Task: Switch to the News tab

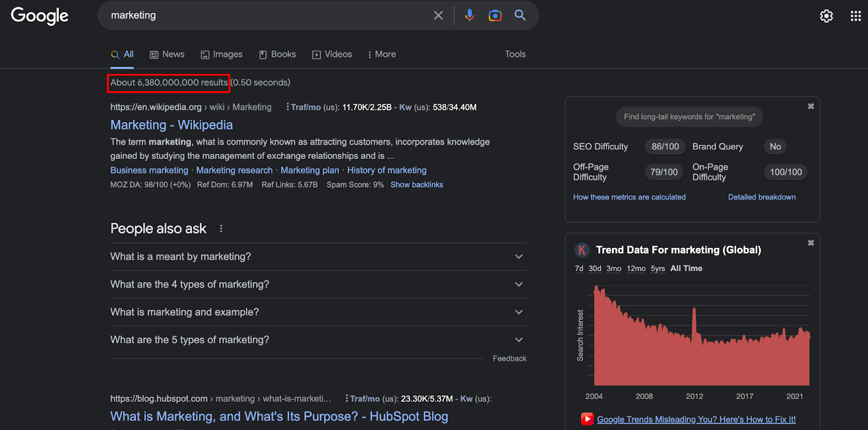Action: (167, 54)
